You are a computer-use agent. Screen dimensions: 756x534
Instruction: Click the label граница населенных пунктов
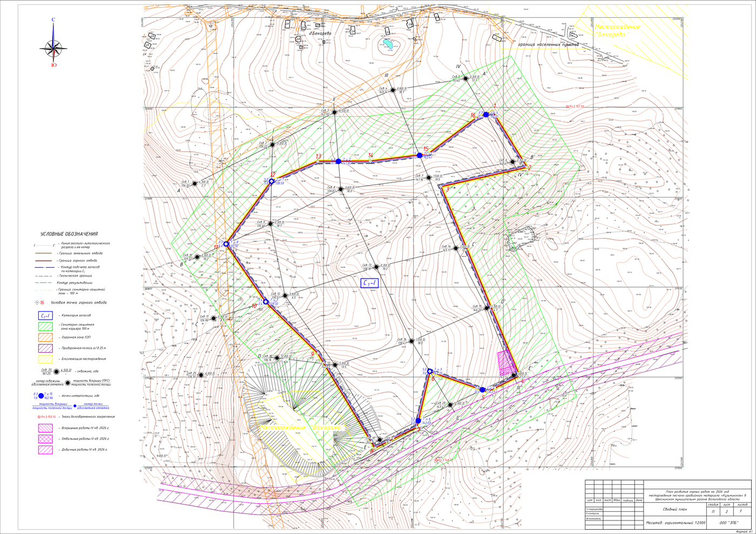coord(548,45)
